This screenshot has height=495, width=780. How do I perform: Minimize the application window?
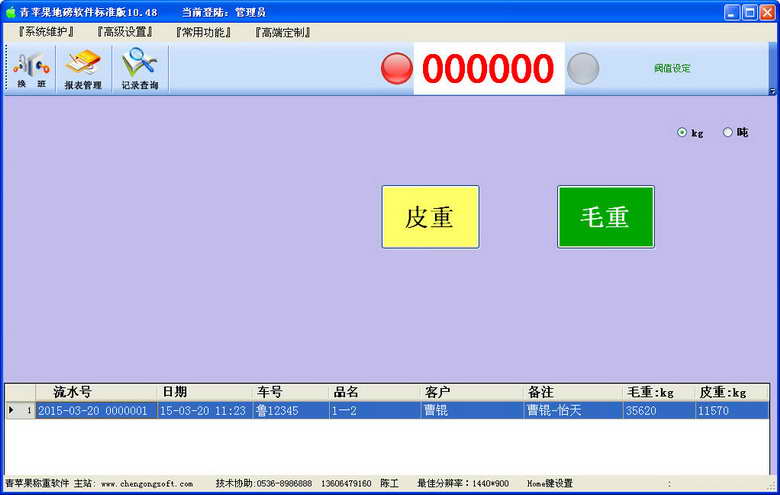pyautogui.click(x=732, y=12)
